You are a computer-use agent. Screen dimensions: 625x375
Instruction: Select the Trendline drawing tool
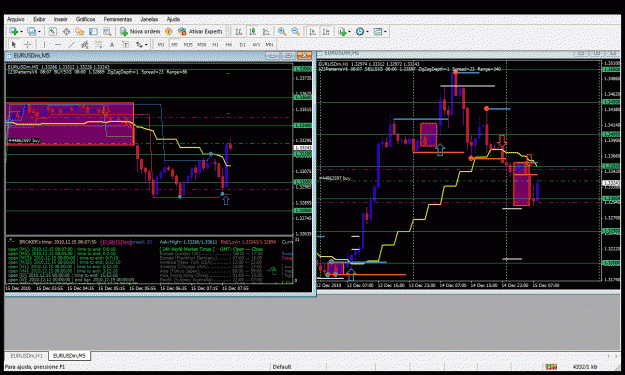[71, 45]
